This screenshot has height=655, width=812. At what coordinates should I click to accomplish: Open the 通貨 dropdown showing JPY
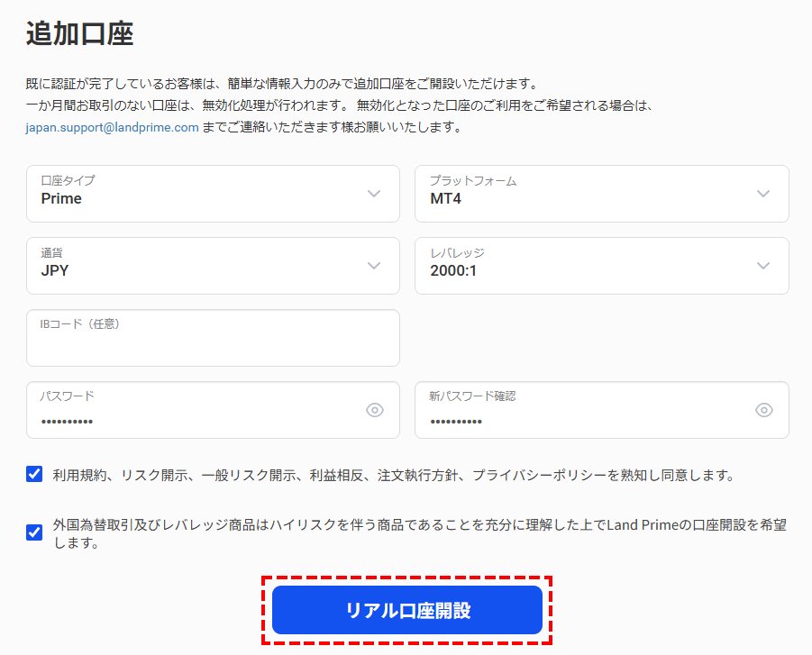point(213,266)
